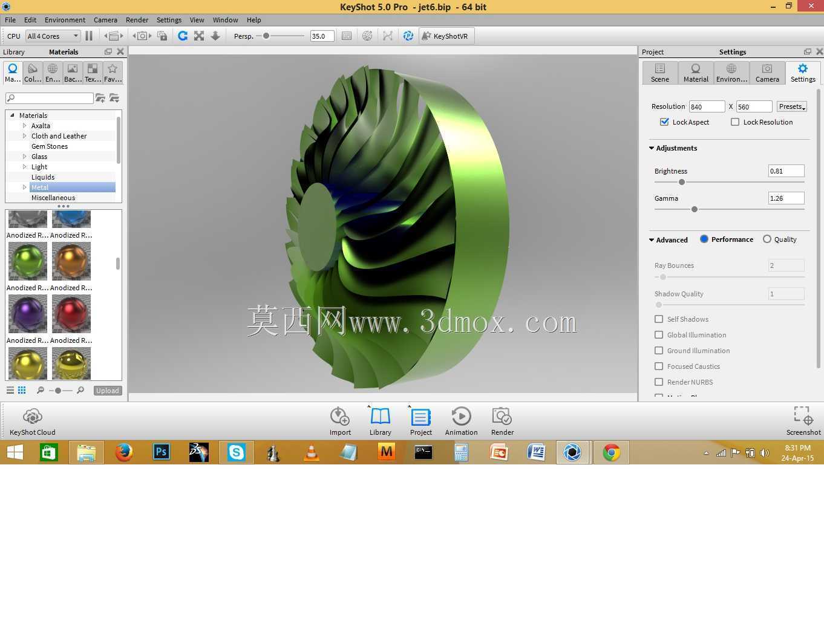Select the green anodized material thumbnail
Viewport: 824px width, 644px height.
(28, 261)
